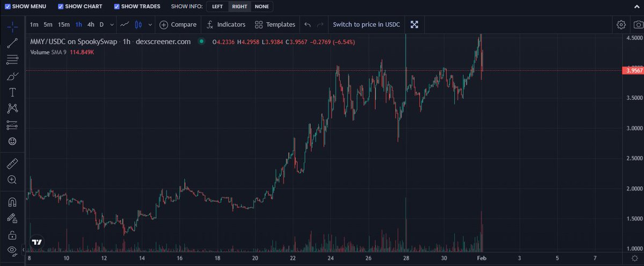Open chart settings gear
The width and height of the screenshot is (644, 266).
(621, 24)
